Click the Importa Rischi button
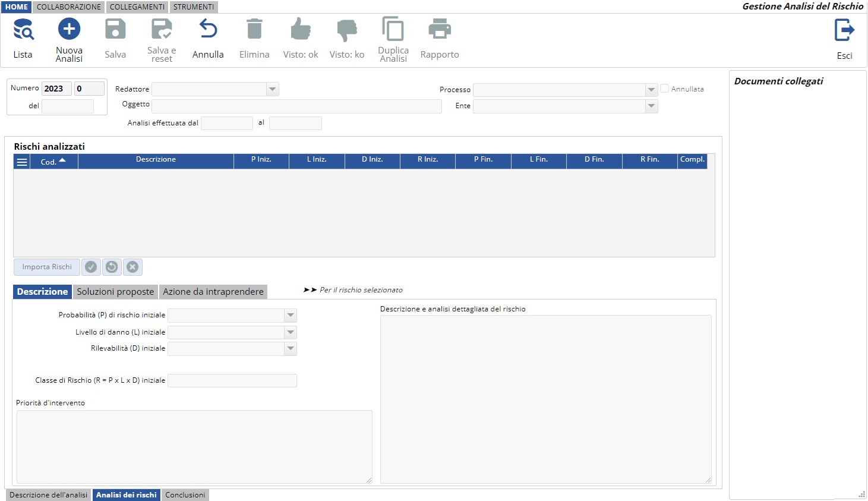 pyautogui.click(x=47, y=267)
